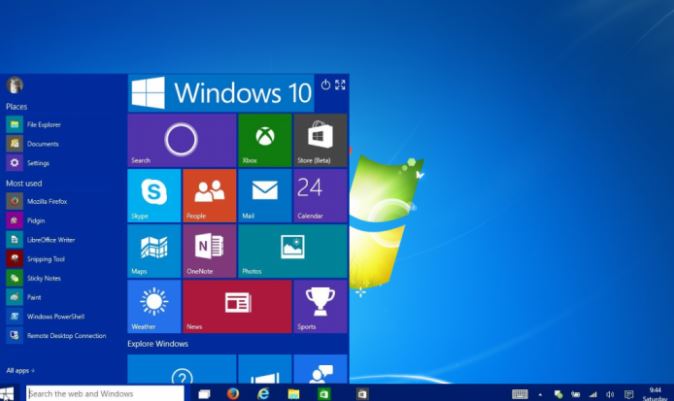Image resolution: width=674 pixels, height=401 pixels.
Task: Click the power button in Start menu
Action: coord(325,85)
